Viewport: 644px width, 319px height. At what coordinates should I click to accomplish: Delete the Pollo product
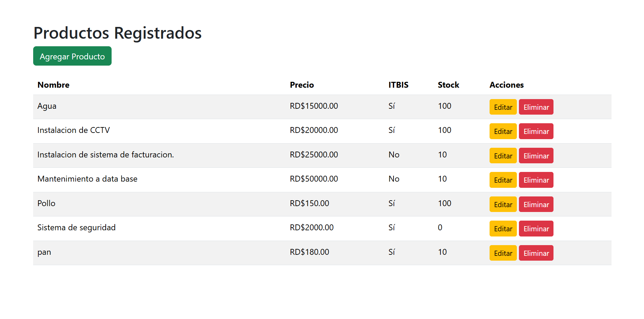[x=536, y=204]
